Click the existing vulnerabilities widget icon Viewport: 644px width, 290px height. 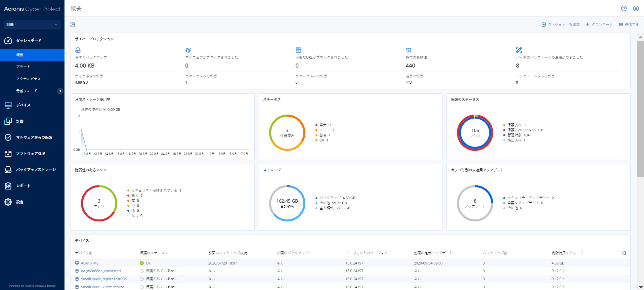point(409,50)
